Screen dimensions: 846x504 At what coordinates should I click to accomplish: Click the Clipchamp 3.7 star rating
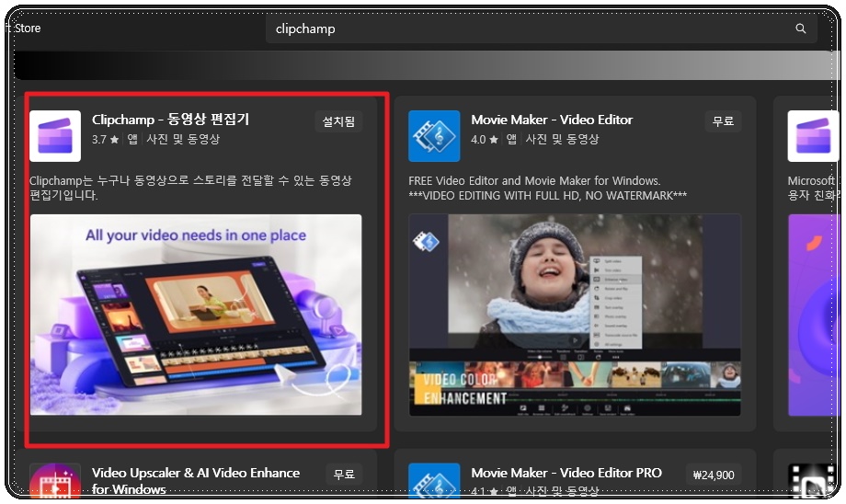[105, 139]
